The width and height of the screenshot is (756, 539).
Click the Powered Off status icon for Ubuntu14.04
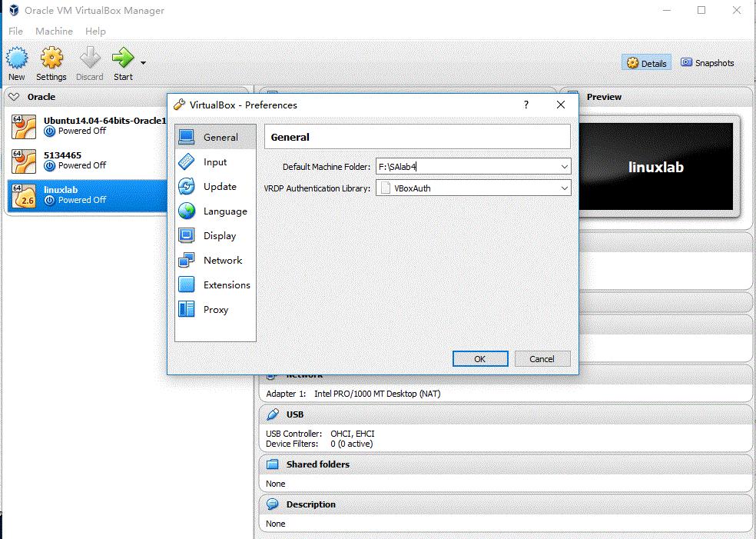[49, 131]
